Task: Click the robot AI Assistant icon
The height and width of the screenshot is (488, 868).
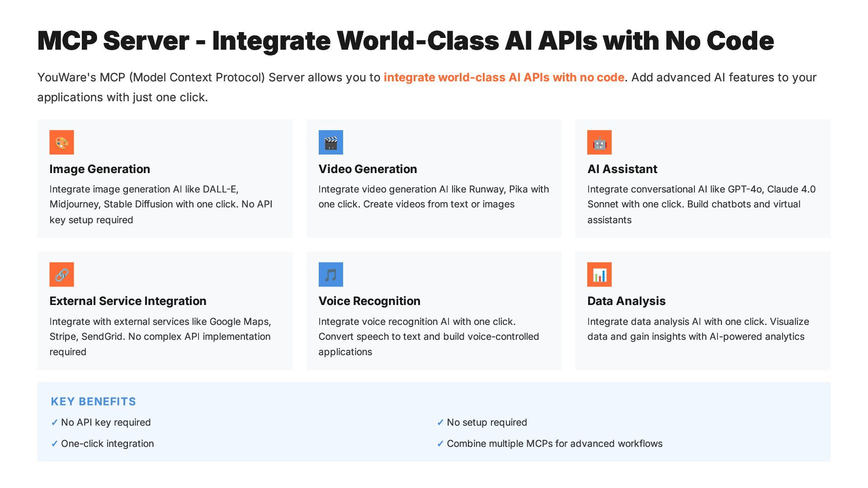Action: click(599, 142)
